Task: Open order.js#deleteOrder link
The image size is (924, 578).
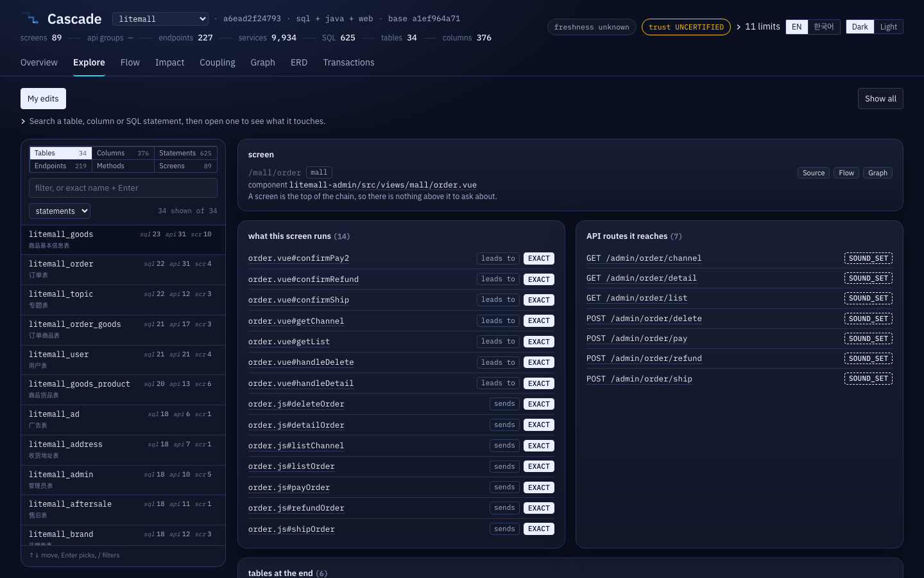Action: (x=296, y=404)
